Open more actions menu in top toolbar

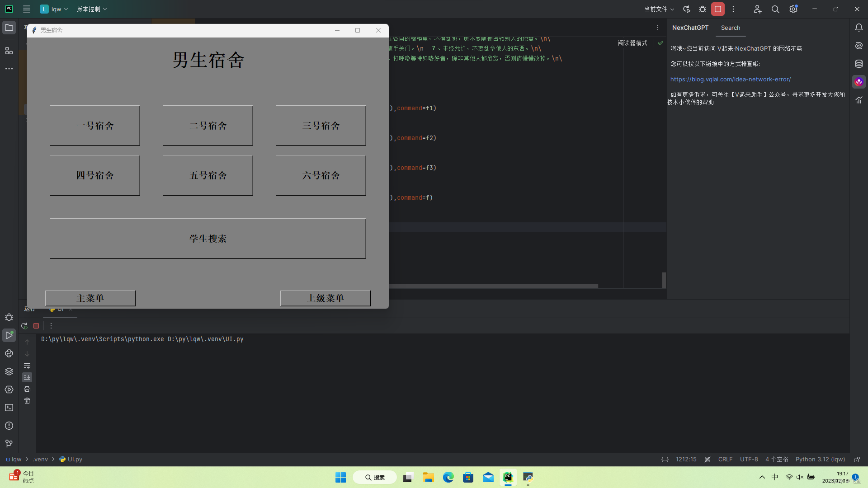tap(733, 9)
